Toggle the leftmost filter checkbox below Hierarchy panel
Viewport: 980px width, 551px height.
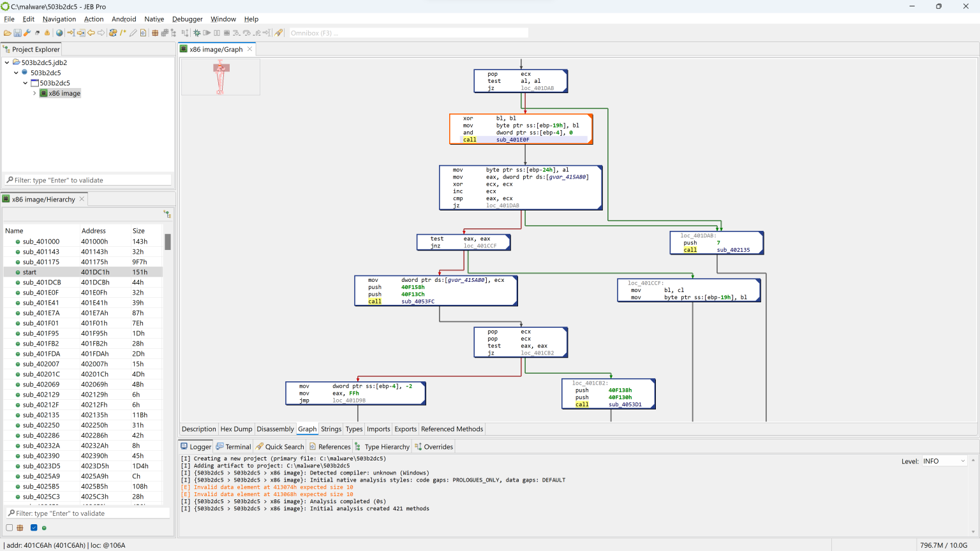(x=9, y=527)
